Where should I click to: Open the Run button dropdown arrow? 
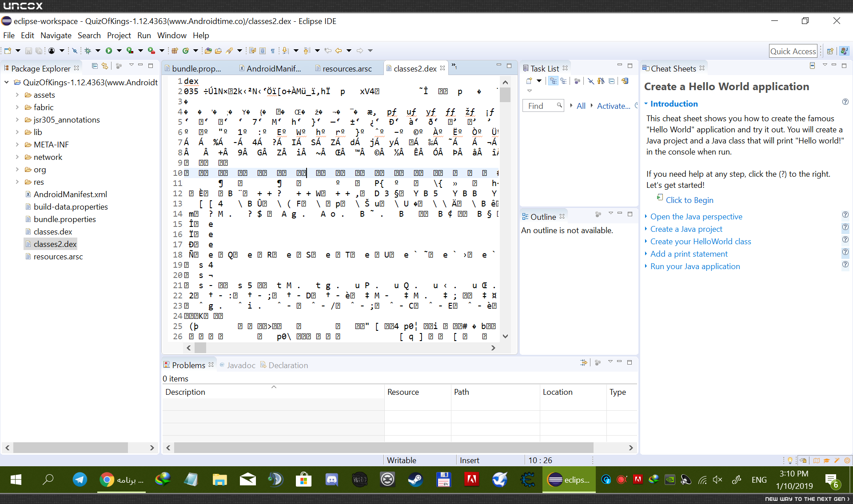(x=119, y=51)
